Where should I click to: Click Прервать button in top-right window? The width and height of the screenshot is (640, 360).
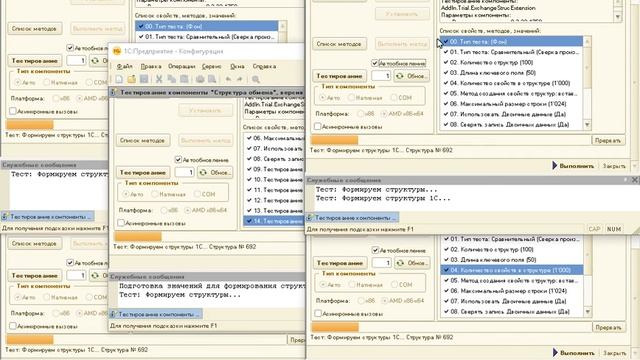(x=608, y=140)
